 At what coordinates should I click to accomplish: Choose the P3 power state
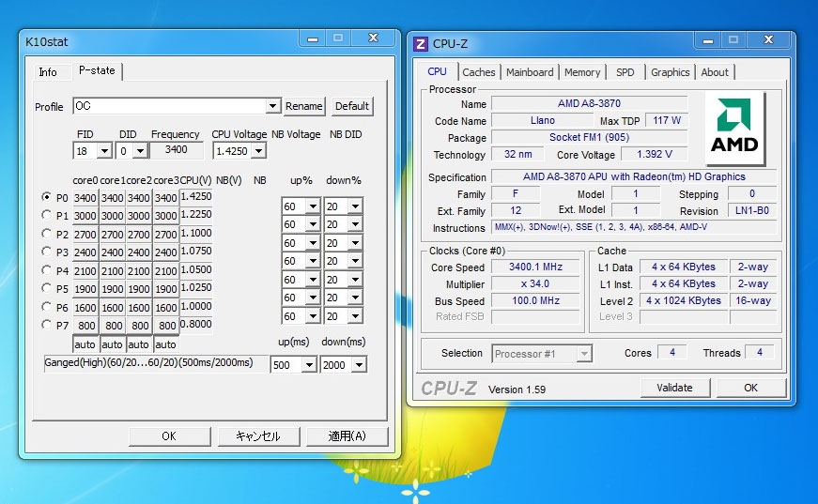(46, 252)
